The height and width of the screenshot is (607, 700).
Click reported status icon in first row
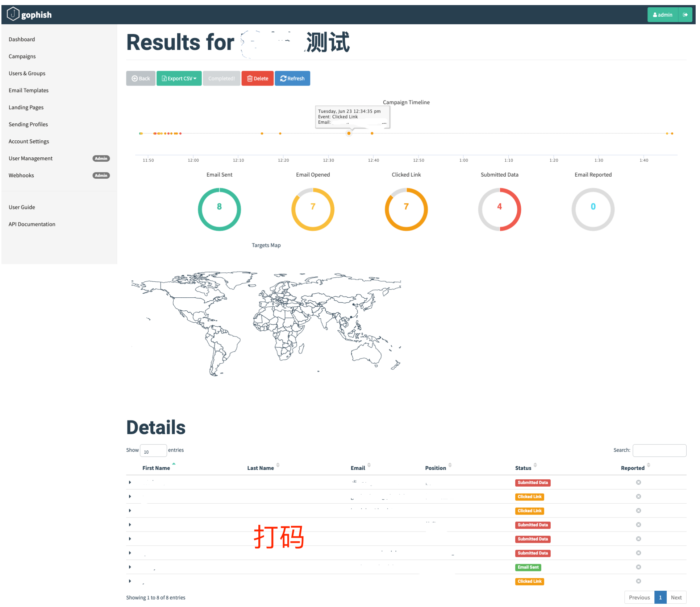pyautogui.click(x=638, y=482)
